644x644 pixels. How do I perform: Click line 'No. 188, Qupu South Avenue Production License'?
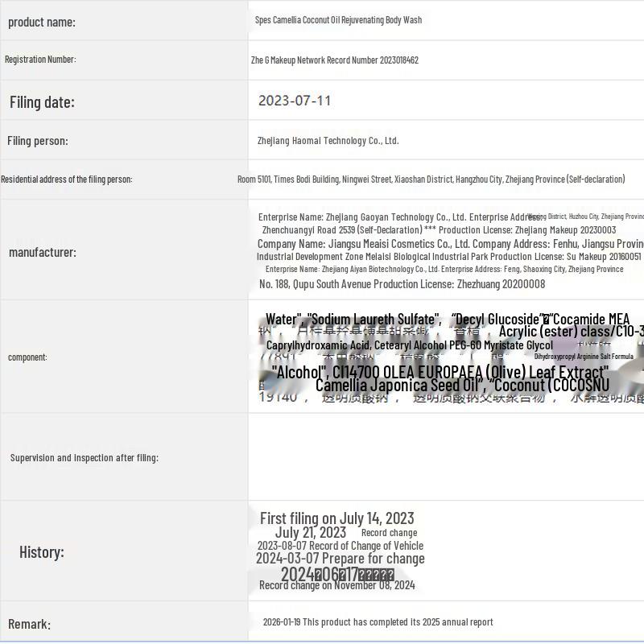pos(402,284)
